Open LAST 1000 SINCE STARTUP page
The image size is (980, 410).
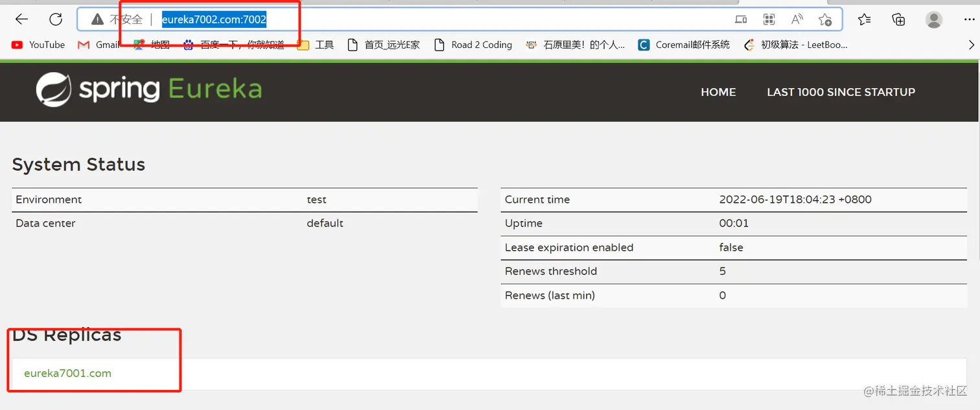[x=841, y=92]
